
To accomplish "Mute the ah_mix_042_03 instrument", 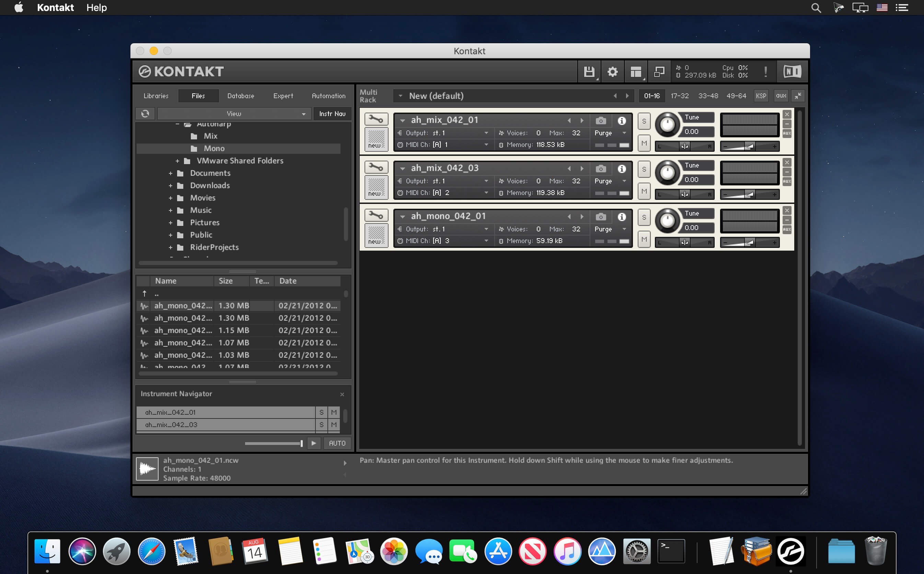I will (644, 191).
